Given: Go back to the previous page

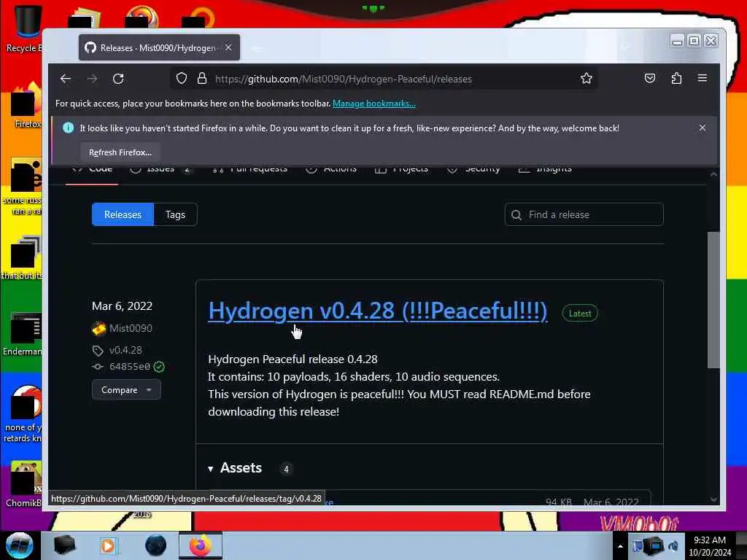Looking at the screenshot, I should [66, 79].
